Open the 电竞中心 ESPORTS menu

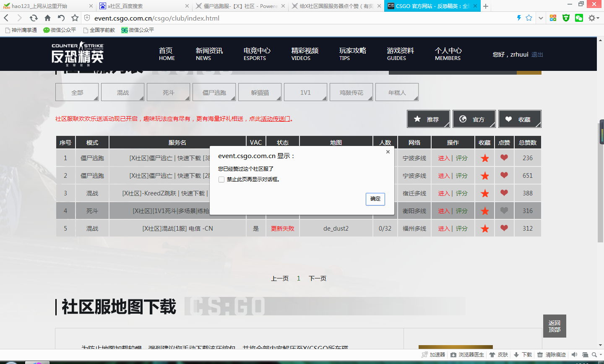click(x=257, y=54)
